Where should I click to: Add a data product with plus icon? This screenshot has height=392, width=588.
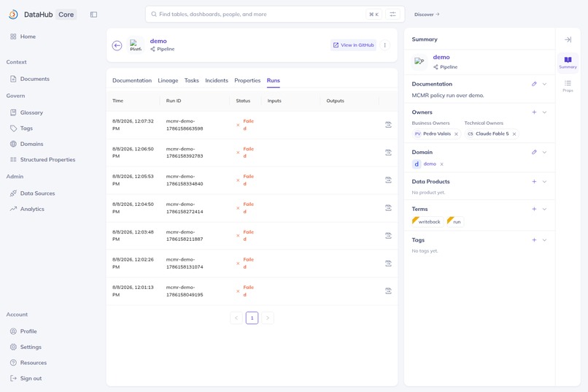pos(534,182)
